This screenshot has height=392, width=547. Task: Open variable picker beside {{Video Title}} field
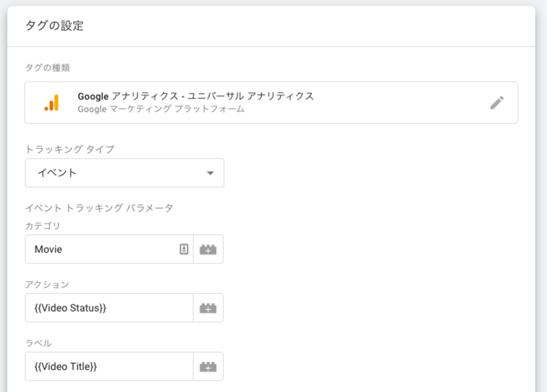pos(208,366)
